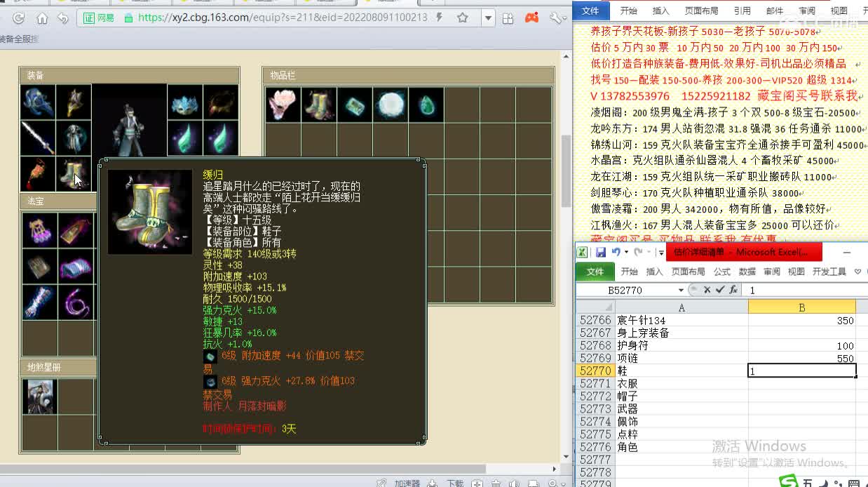Click the Excel undo icon
The width and height of the screenshot is (868, 487).
(x=616, y=252)
